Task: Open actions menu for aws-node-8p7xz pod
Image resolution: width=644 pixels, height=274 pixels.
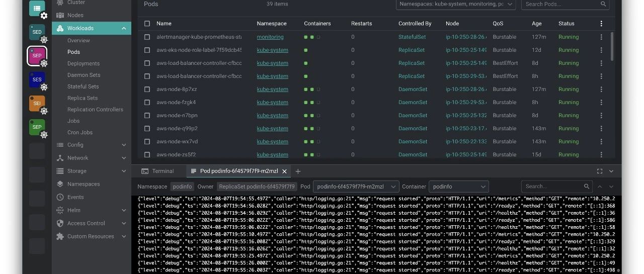Action: click(x=601, y=89)
